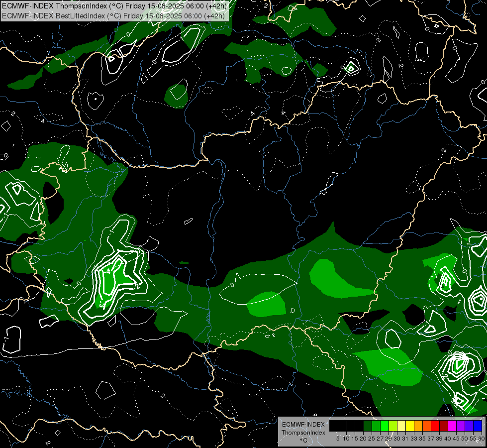Click legend tick label 35

[x=422, y=439]
